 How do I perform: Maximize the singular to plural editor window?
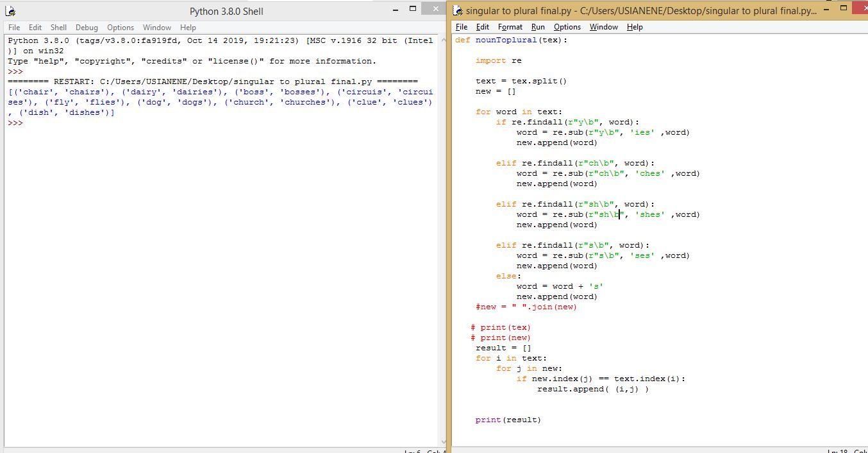pyautogui.click(x=844, y=8)
